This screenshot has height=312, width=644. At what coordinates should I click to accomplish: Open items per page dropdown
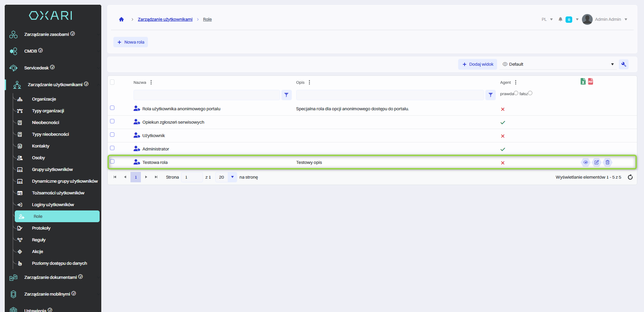coord(232,177)
